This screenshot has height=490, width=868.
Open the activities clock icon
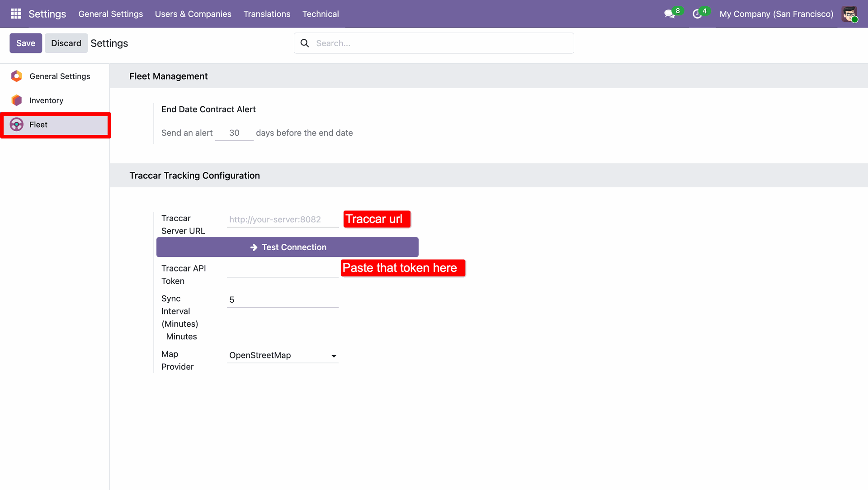pyautogui.click(x=697, y=14)
